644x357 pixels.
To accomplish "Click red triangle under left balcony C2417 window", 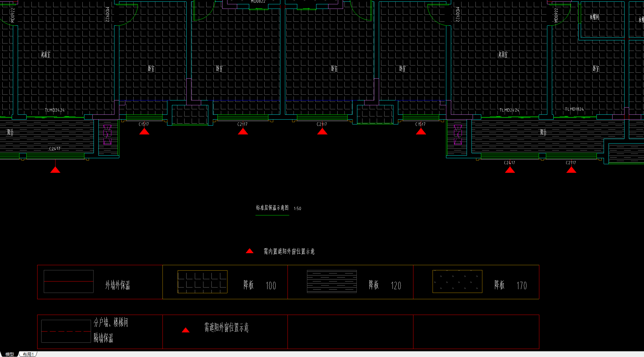I will (x=55, y=170).
